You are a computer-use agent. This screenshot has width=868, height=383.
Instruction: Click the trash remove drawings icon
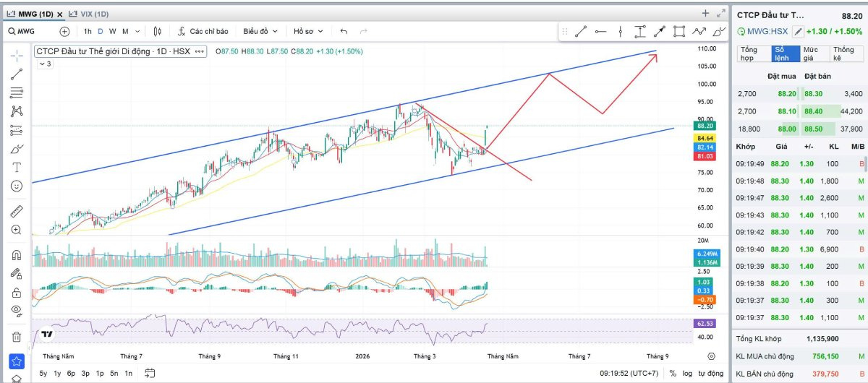17,337
